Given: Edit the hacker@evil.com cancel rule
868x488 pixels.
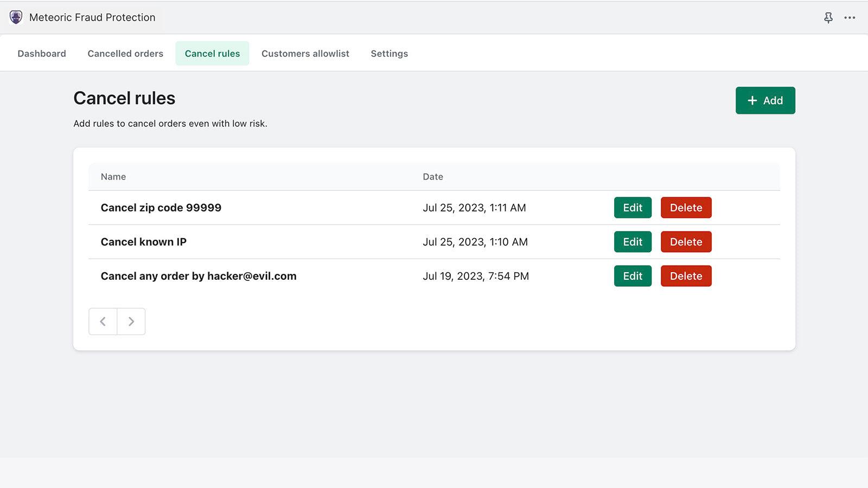Looking at the screenshot, I should click(x=633, y=276).
